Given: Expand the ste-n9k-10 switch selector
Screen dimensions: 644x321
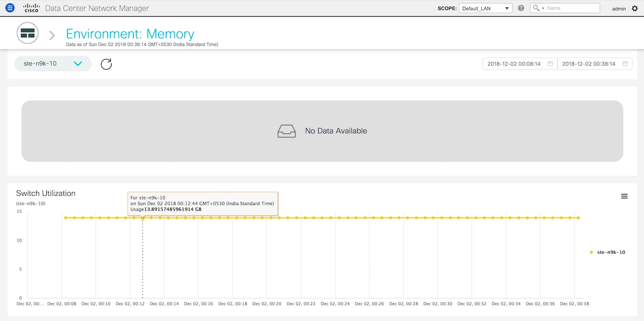Looking at the screenshot, I should click(x=53, y=64).
